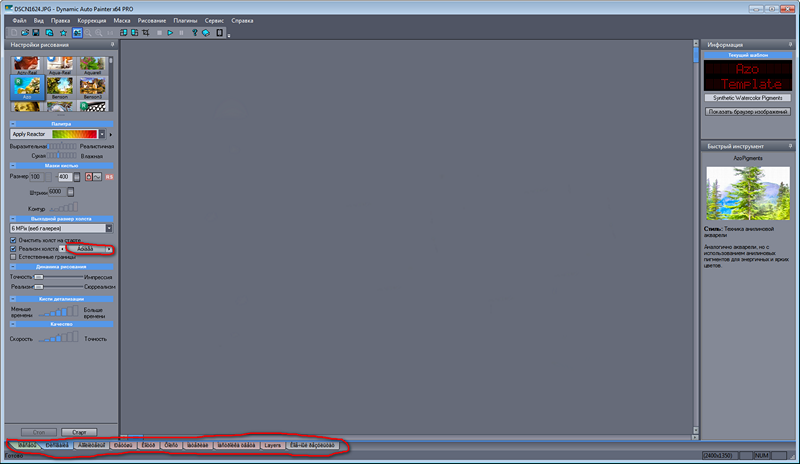Click the star favorites toolbar icon

click(x=63, y=33)
